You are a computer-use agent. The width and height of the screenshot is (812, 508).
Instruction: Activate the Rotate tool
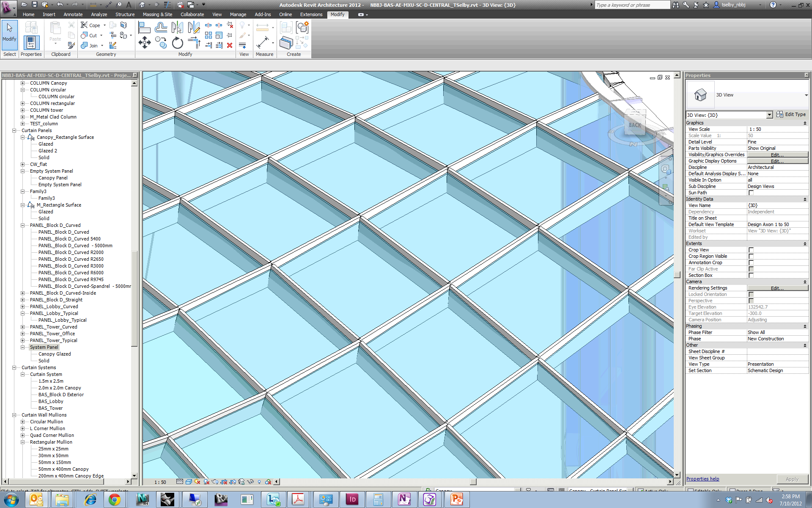pyautogui.click(x=178, y=43)
